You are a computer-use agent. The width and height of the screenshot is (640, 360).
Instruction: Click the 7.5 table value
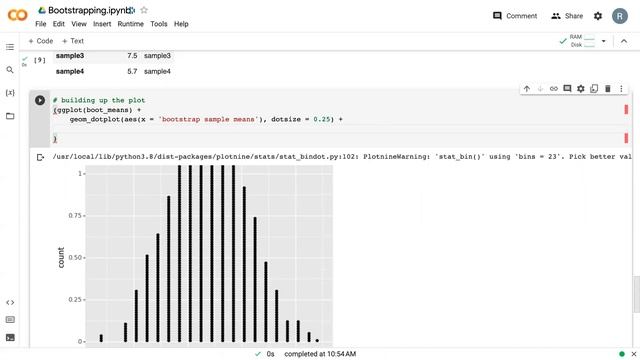[132, 56]
